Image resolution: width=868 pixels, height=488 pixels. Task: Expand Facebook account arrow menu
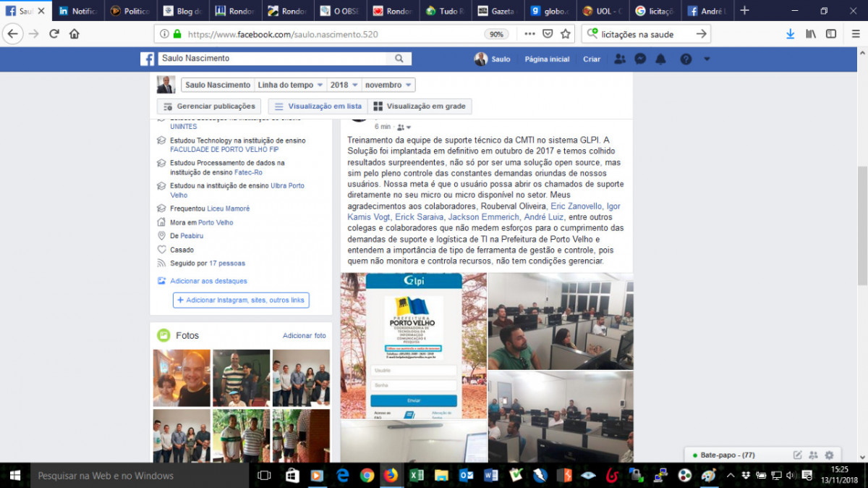707,59
